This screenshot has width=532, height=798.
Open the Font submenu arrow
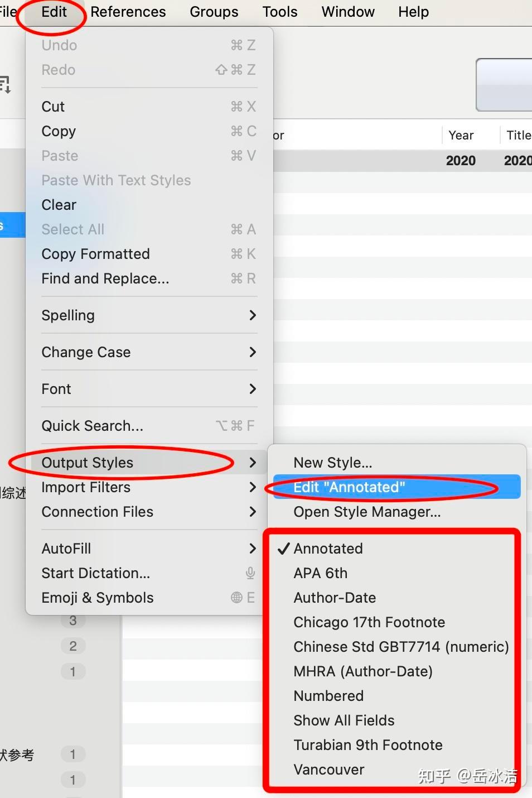(x=253, y=389)
